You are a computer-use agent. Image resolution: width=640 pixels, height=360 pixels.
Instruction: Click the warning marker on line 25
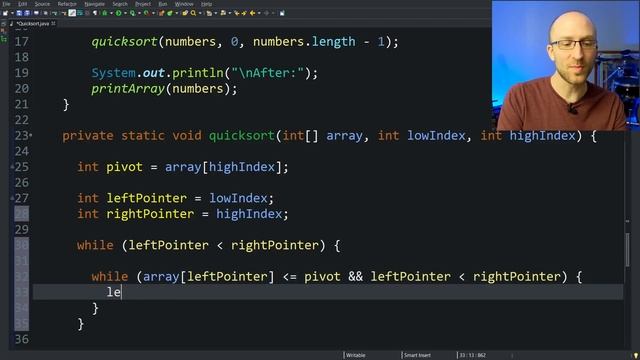(12, 167)
